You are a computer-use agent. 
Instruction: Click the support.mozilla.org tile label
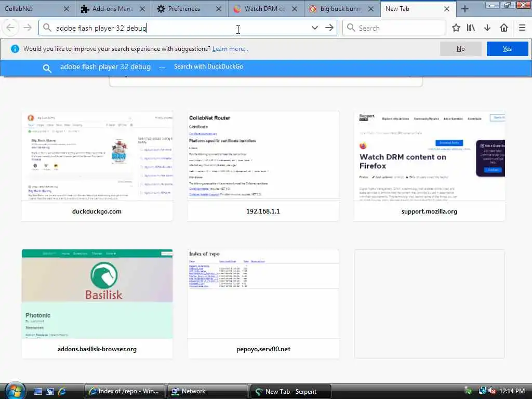(x=429, y=211)
